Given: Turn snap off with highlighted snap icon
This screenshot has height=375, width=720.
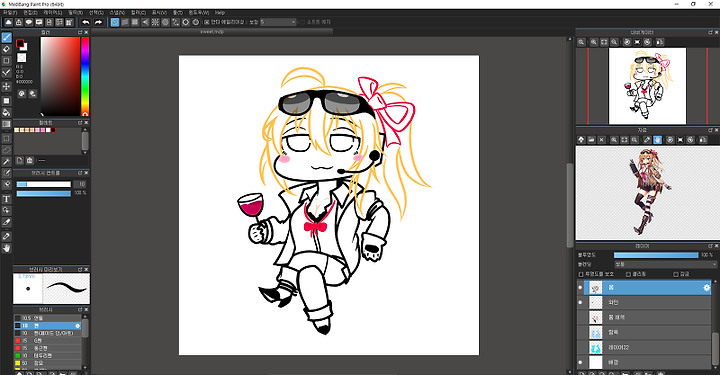Looking at the screenshot, I should point(115,22).
